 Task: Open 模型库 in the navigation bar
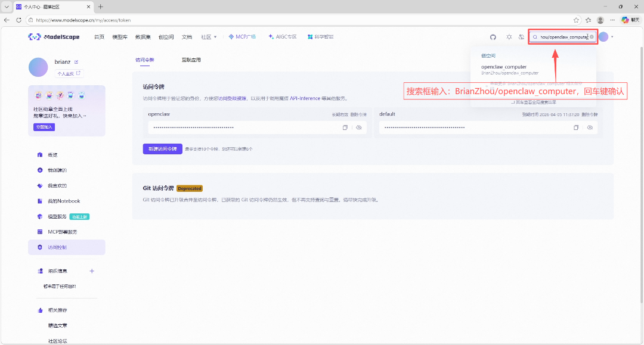tap(120, 37)
